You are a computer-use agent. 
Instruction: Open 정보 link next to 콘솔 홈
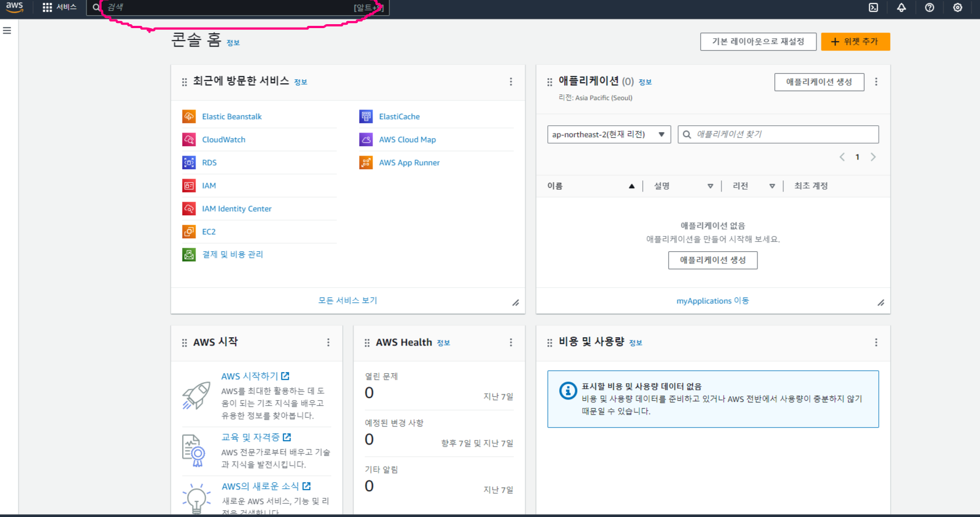coord(233,43)
